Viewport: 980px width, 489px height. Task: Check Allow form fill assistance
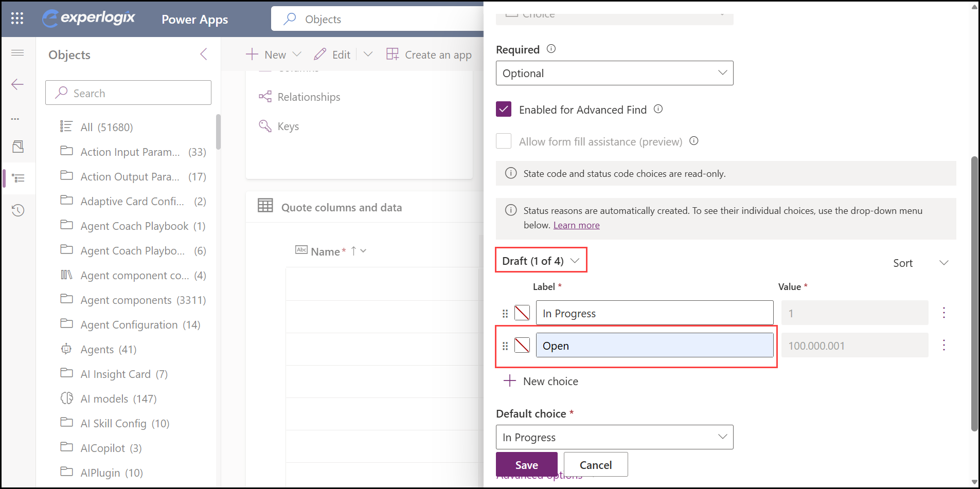pos(504,141)
